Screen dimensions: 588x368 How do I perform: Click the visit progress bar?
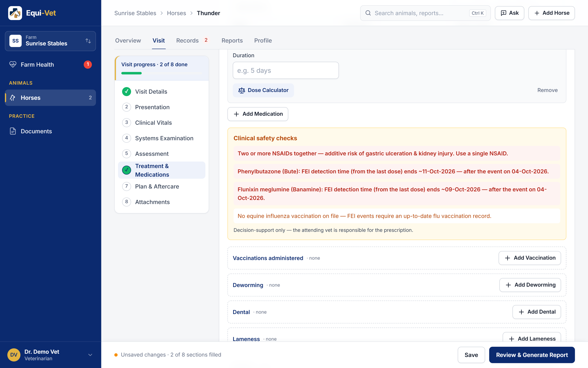161,73
